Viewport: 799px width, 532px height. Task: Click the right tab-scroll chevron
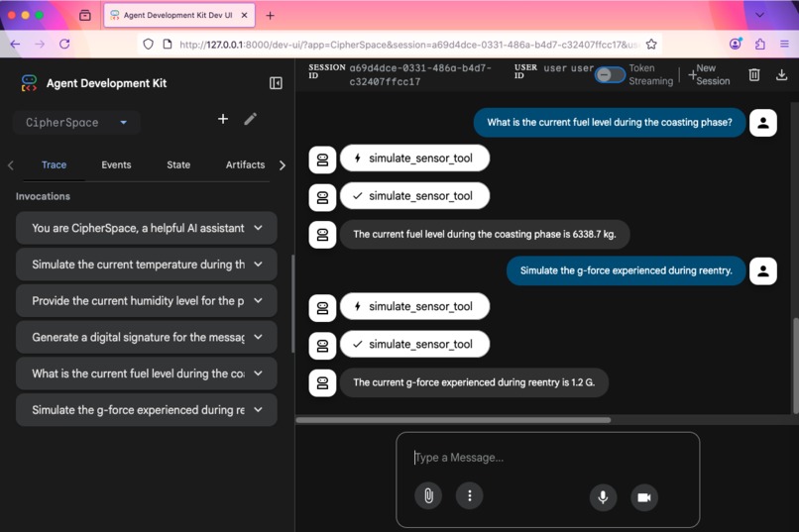click(x=283, y=165)
